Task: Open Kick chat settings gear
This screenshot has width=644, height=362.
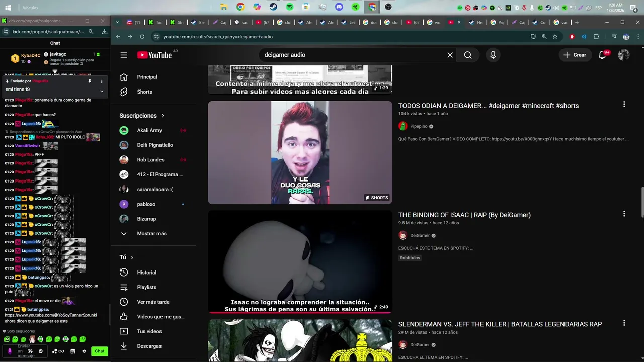Action: [84, 351]
